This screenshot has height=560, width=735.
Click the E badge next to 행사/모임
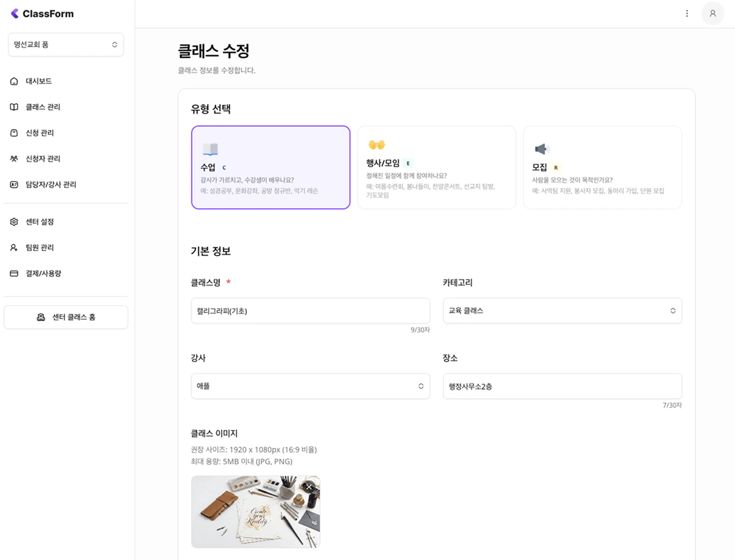[x=408, y=163]
